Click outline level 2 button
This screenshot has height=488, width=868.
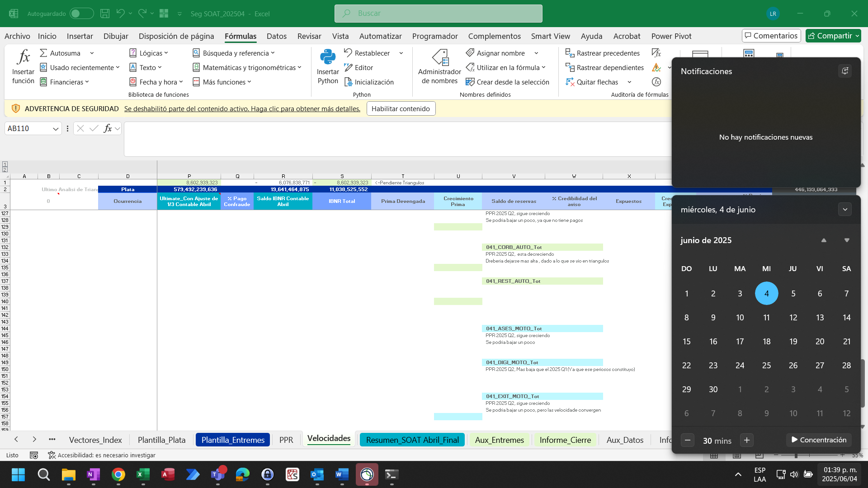5,170
